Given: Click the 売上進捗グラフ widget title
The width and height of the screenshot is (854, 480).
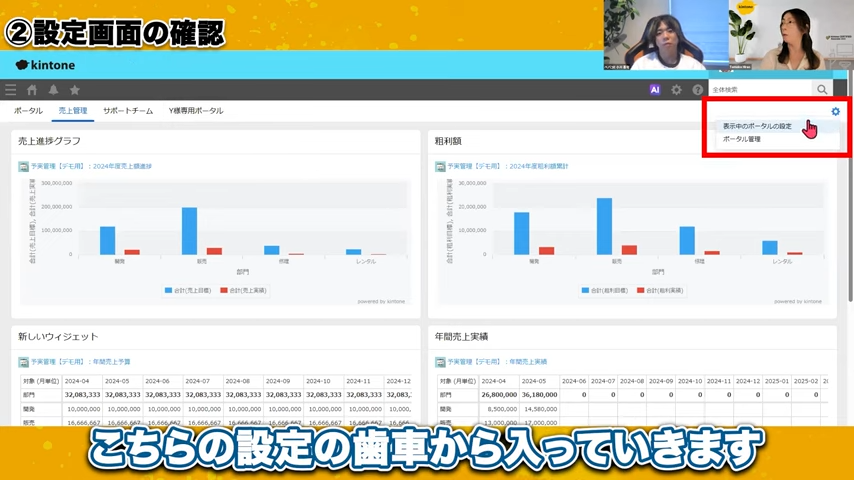Looking at the screenshot, I should tap(50, 141).
